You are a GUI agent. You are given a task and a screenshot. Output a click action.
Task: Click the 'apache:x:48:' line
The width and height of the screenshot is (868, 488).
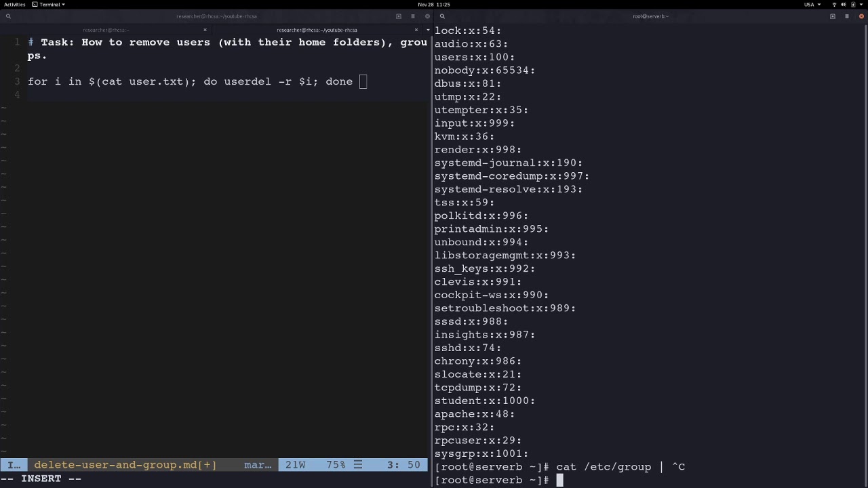tap(475, 414)
